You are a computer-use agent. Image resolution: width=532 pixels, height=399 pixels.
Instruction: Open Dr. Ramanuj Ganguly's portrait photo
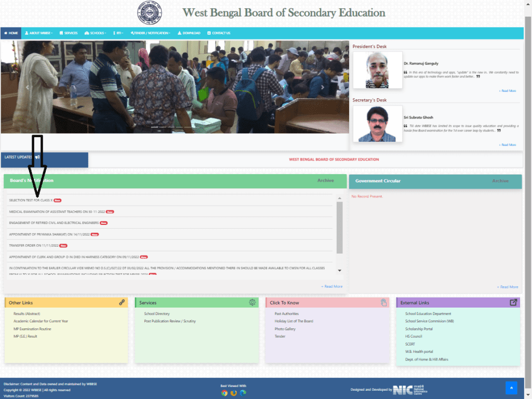pos(377,70)
